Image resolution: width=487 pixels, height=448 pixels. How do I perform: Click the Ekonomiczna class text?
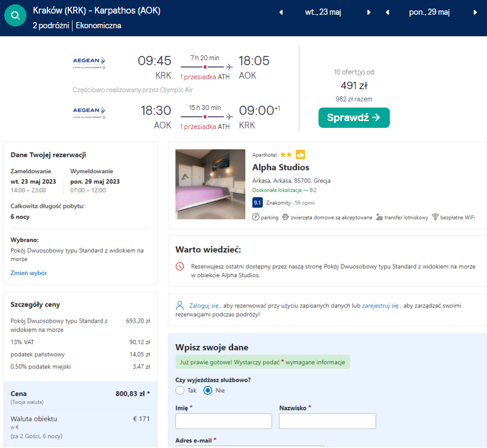[x=98, y=25]
